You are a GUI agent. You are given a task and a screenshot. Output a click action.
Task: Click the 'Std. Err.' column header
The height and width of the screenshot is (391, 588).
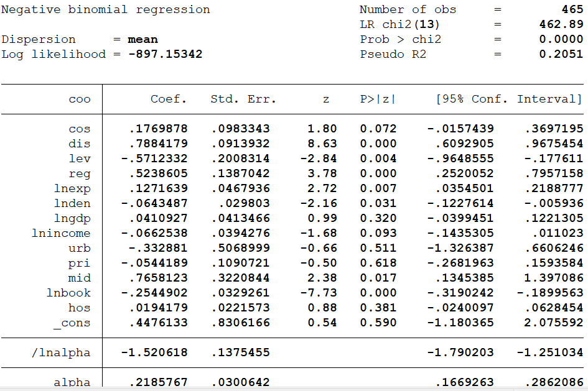point(243,99)
